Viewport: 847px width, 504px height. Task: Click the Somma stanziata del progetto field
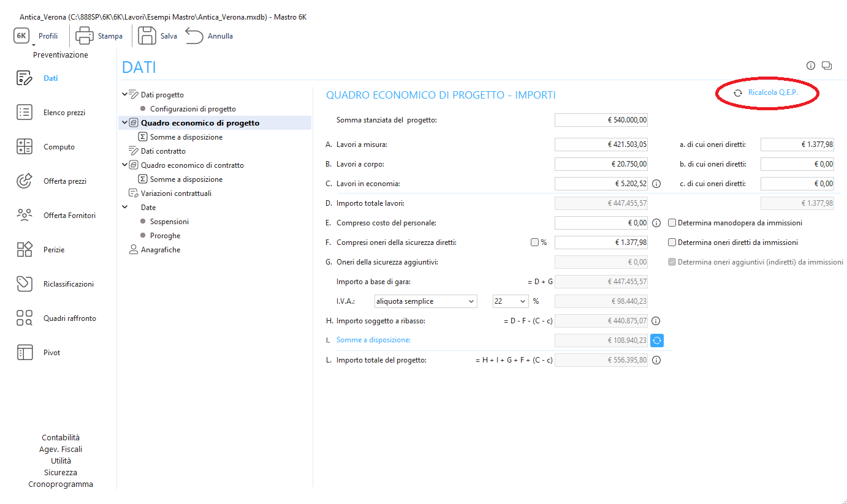(601, 120)
